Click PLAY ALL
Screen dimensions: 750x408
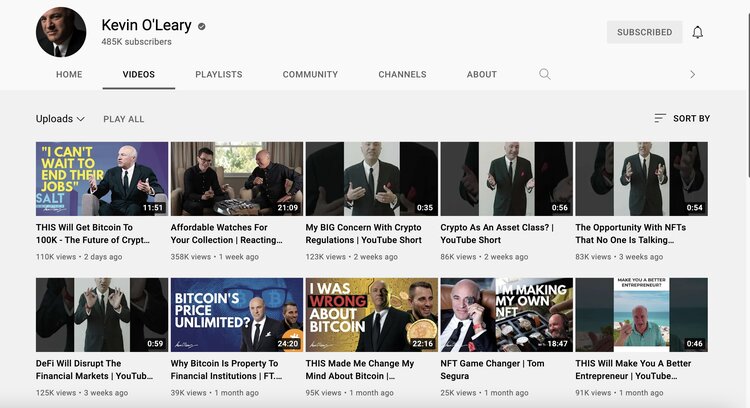[123, 119]
